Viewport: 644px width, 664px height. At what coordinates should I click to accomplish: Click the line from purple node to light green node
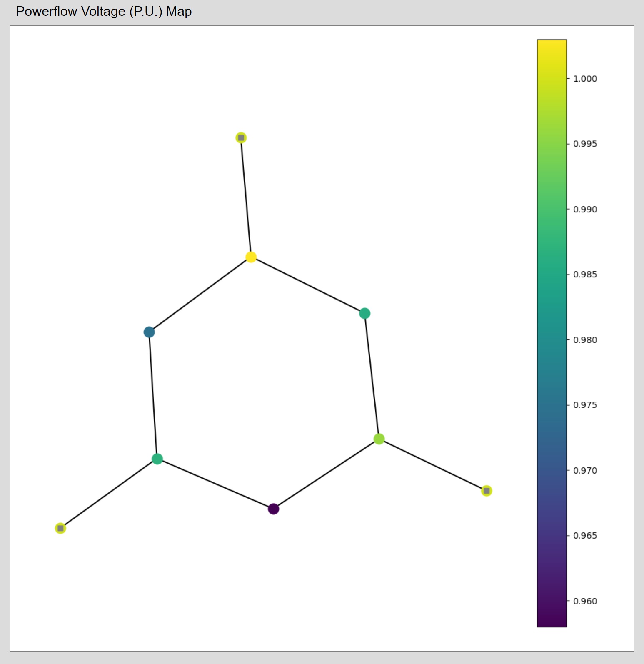326,474
